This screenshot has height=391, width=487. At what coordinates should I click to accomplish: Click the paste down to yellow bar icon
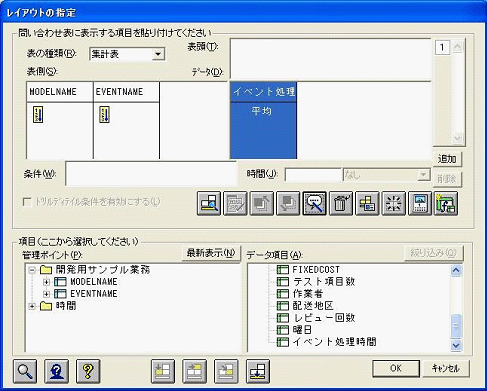coord(258,371)
